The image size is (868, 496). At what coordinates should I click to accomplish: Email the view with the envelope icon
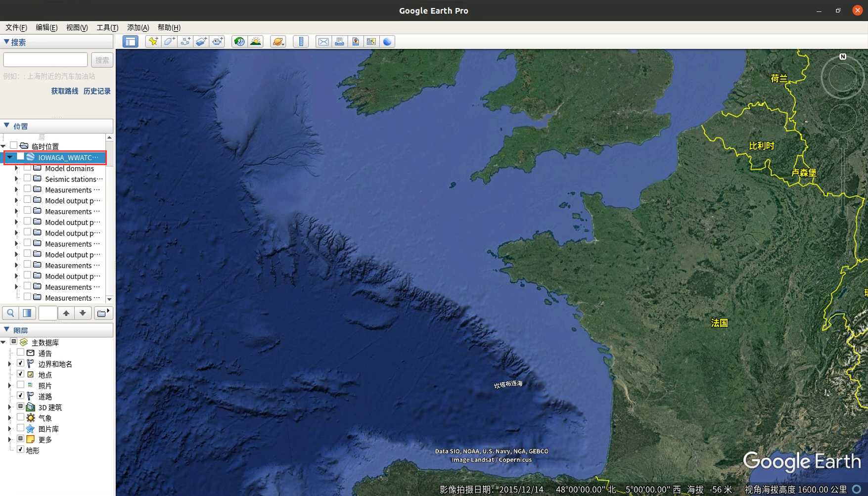[323, 42]
